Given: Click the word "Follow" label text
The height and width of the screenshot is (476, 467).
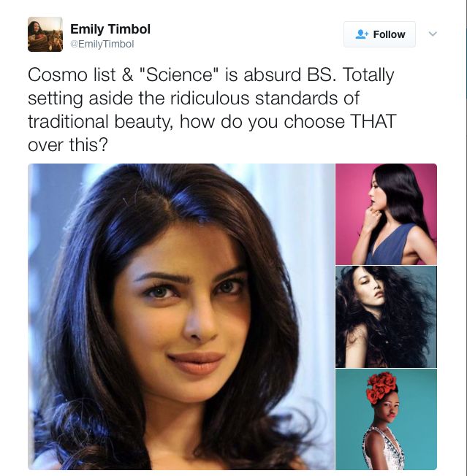Looking at the screenshot, I should click(x=389, y=34).
